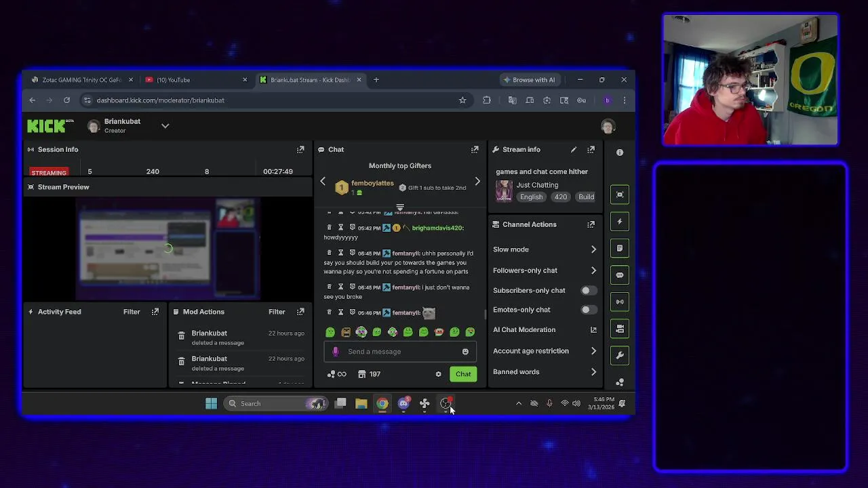Screen dimensions: 868x488
Task: Pop out the Session Info panel
Action: tap(300, 149)
